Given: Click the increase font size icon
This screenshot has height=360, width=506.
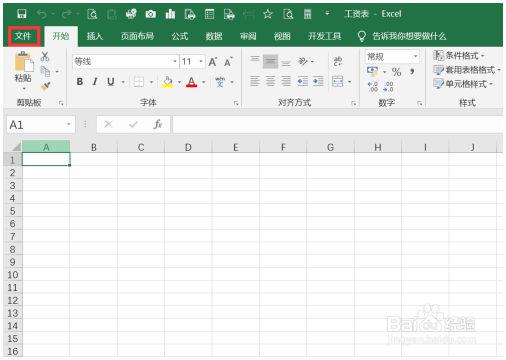Looking at the screenshot, I should [213, 62].
